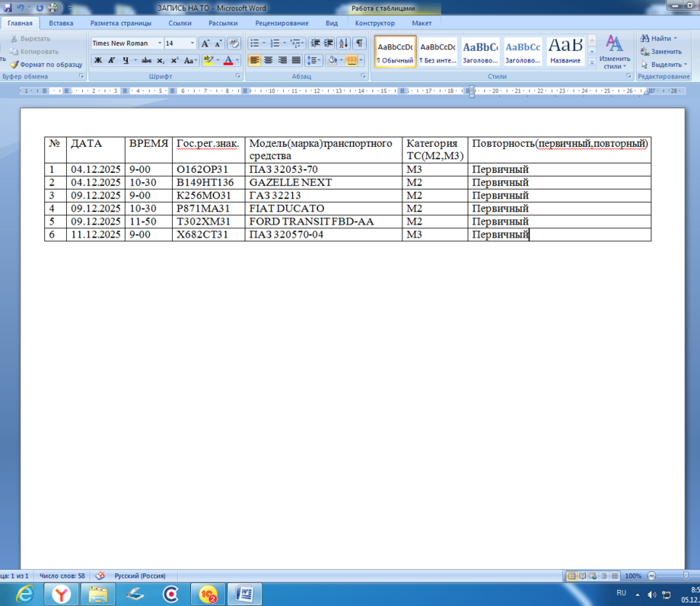Switch to the Вставка tab
The height and width of the screenshot is (606, 700).
tap(61, 23)
